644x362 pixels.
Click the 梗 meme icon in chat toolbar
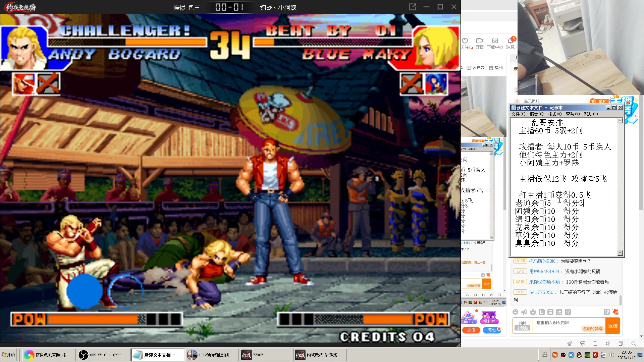pos(559,312)
